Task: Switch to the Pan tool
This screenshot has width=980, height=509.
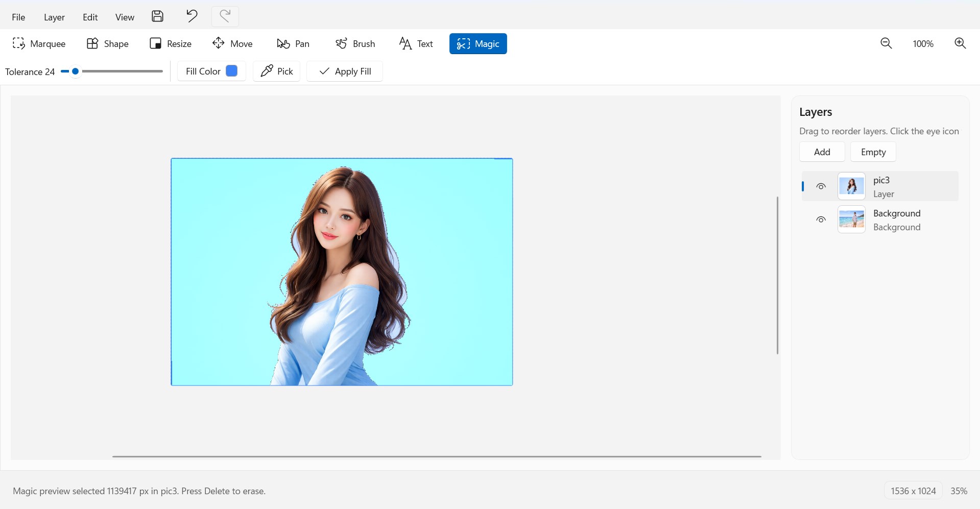Action: (x=293, y=43)
